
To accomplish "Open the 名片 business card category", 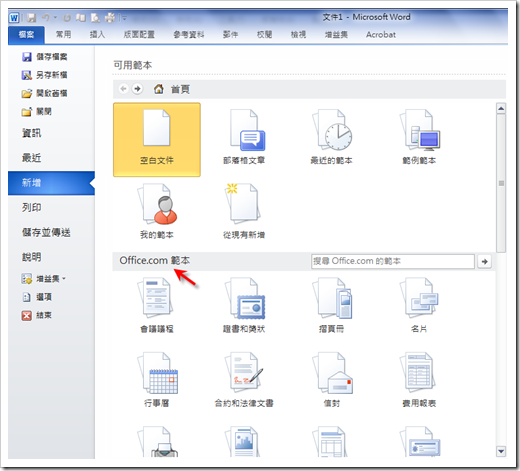I will pos(419,306).
